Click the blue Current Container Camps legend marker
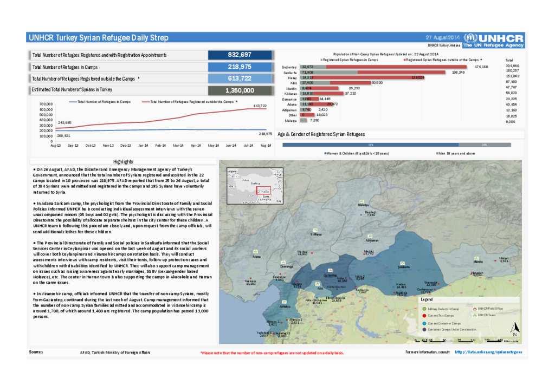The image size is (555, 392). (424, 324)
